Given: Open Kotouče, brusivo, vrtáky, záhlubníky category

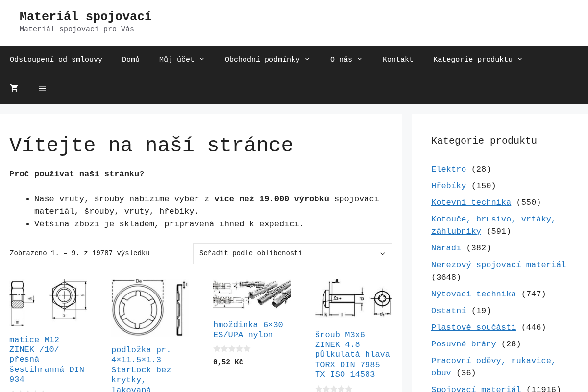Looking at the screenshot, I should [x=493, y=225].
